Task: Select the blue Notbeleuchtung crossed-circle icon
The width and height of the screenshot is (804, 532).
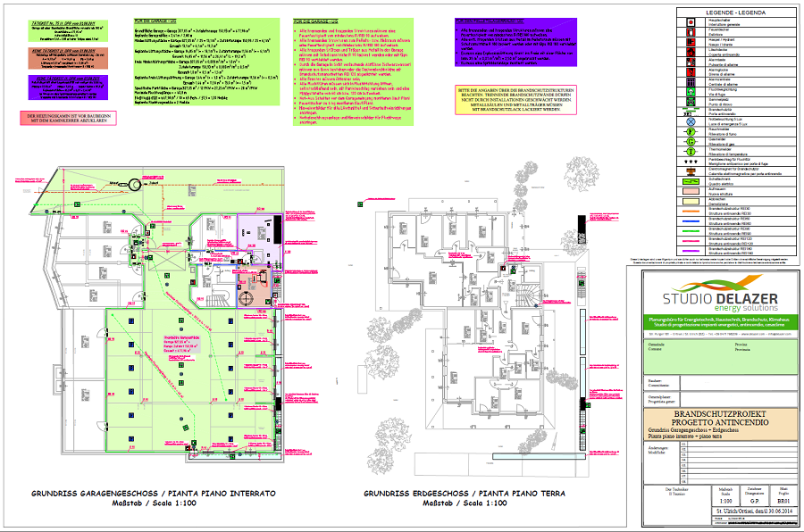Action: pyautogui.click(x=691, y=121)
